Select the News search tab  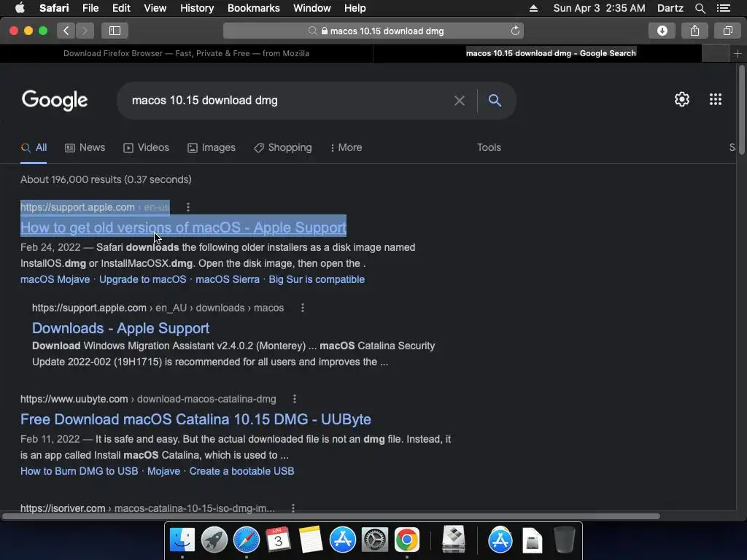click(85, 147)
